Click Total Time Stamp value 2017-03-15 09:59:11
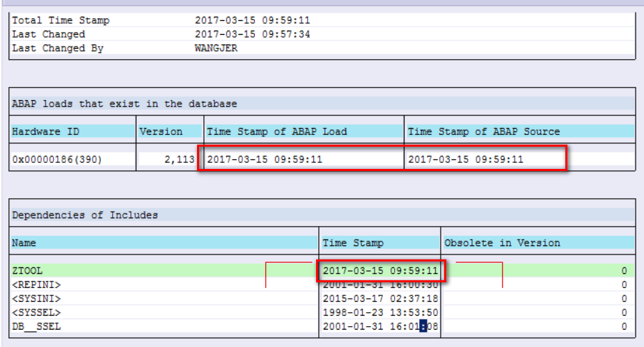The image size is (644, 347). [252, 20]
